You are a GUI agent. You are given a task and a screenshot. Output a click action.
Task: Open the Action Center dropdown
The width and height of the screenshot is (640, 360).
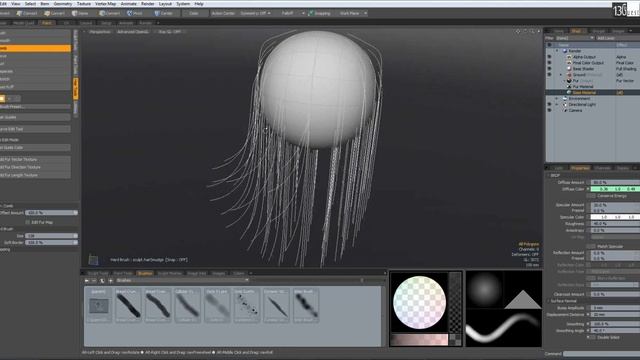[223, 13]
